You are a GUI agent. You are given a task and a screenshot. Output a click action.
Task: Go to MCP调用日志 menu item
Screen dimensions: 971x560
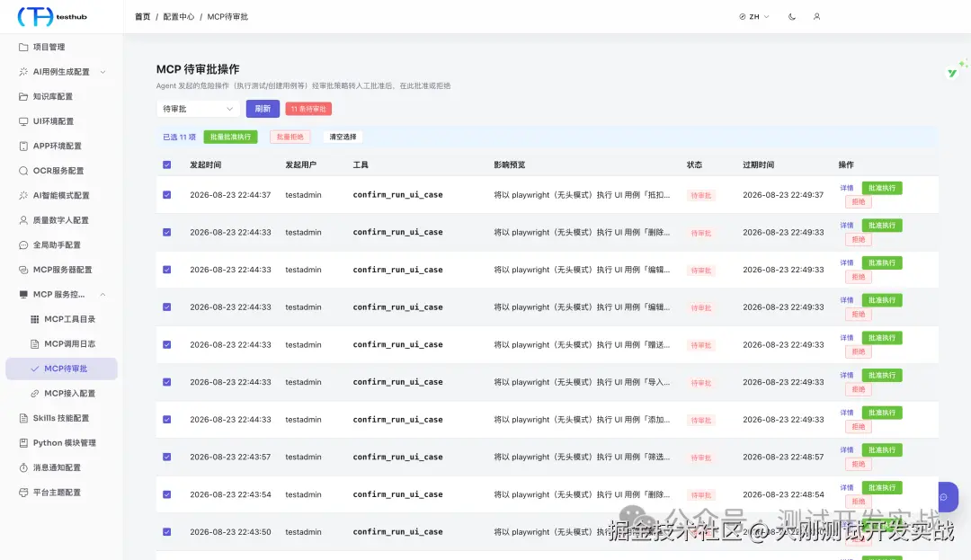point(69,344)
